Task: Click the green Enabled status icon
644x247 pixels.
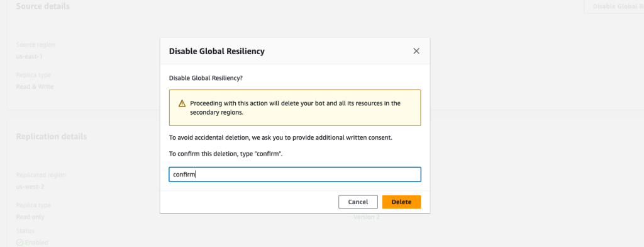Action: point(19,243)
